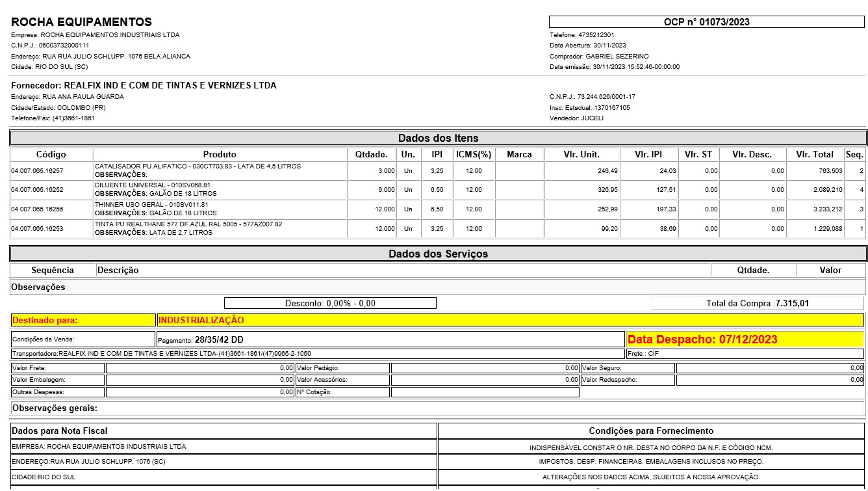Screen dimensions: 868x491
Task: Click the Frete : CIF field
Action: click(745, 354)
